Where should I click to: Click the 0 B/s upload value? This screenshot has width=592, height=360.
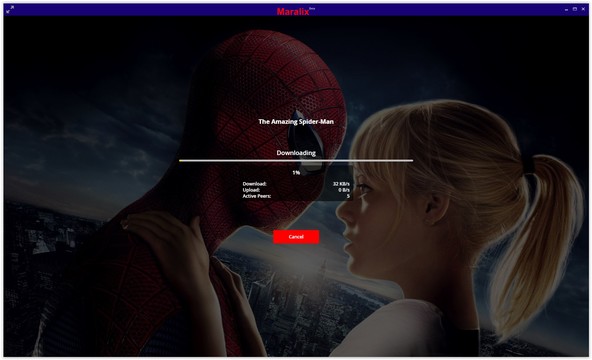[344, 190]
